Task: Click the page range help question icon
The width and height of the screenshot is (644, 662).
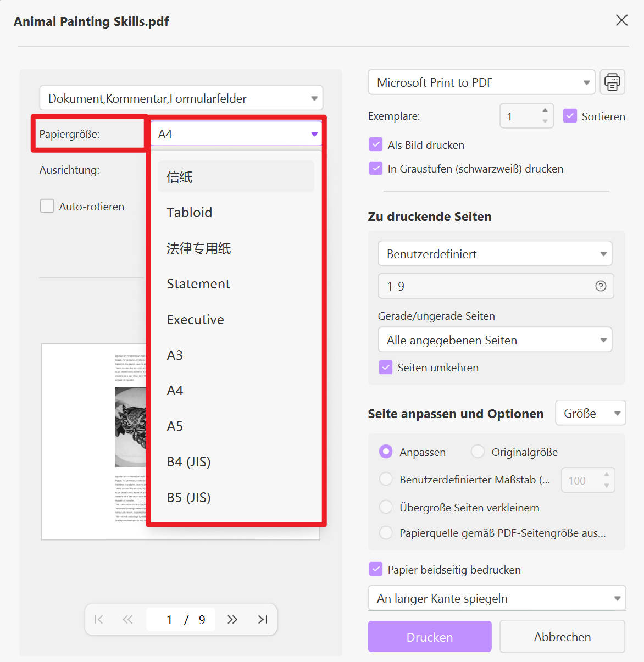Action: pos(601,286)
